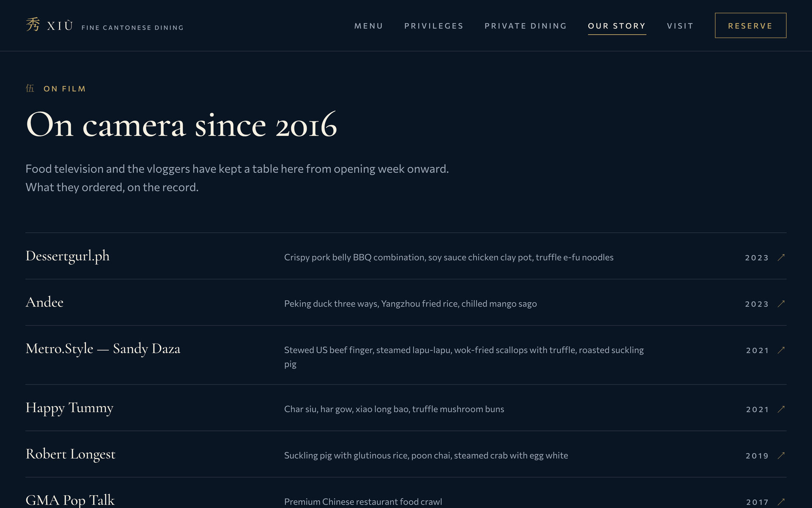
Task: Click the 2019 year in Robert Longest row
Action: tap(757, 456)
